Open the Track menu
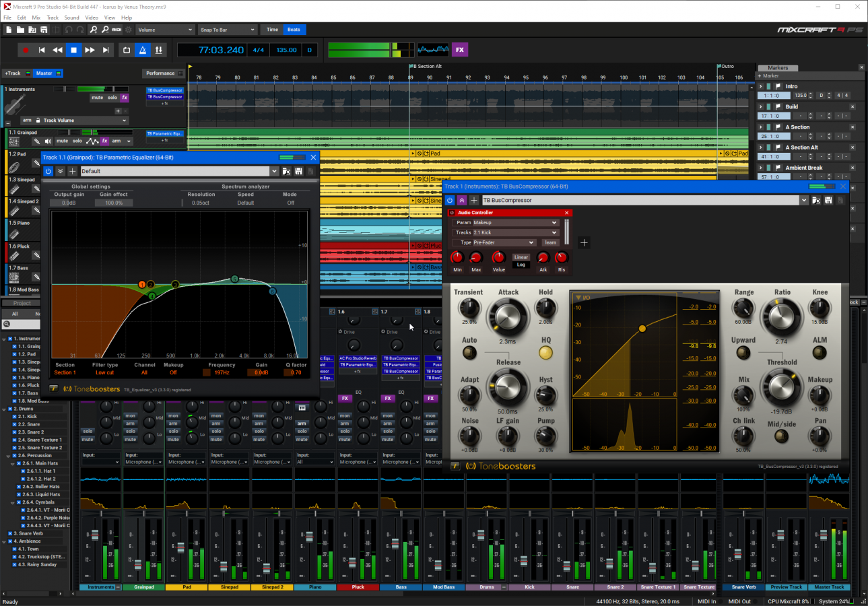The image size is (868, 606). coord(53,18)
